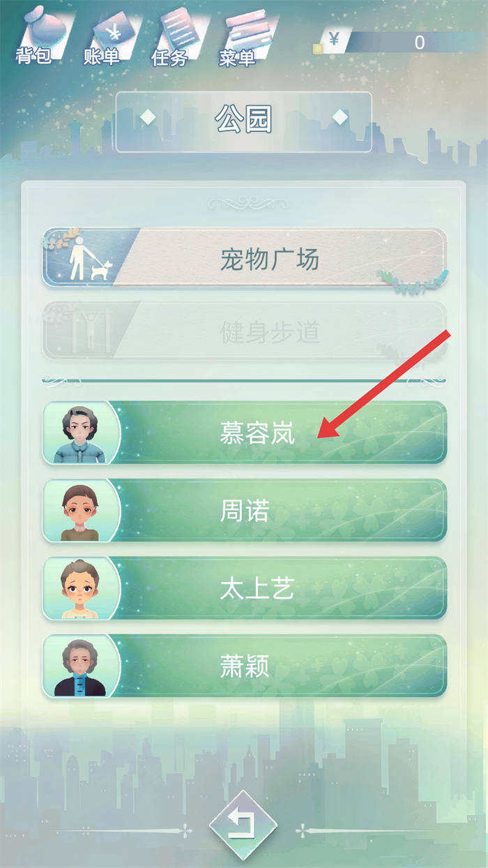Image resolution: width=488 pixels, height=868 pixels.
Task: Select the 公园 location title
Action: 243,121
